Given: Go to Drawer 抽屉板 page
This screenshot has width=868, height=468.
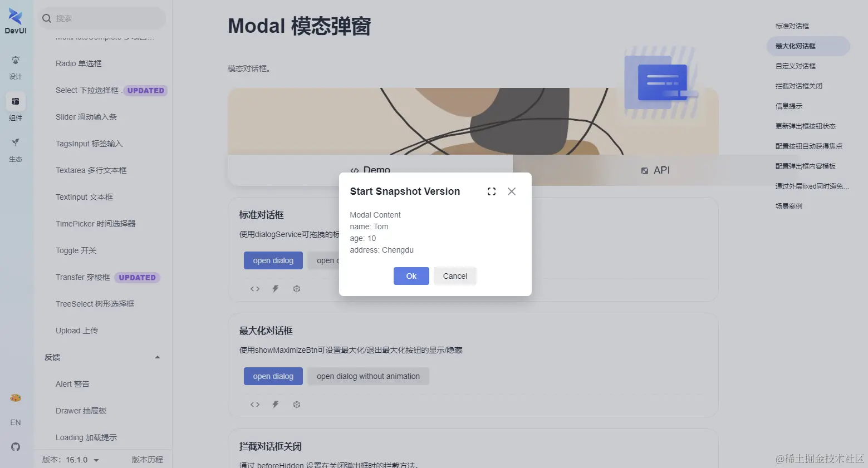Looking at the screenshot, I should pos(81,411).
